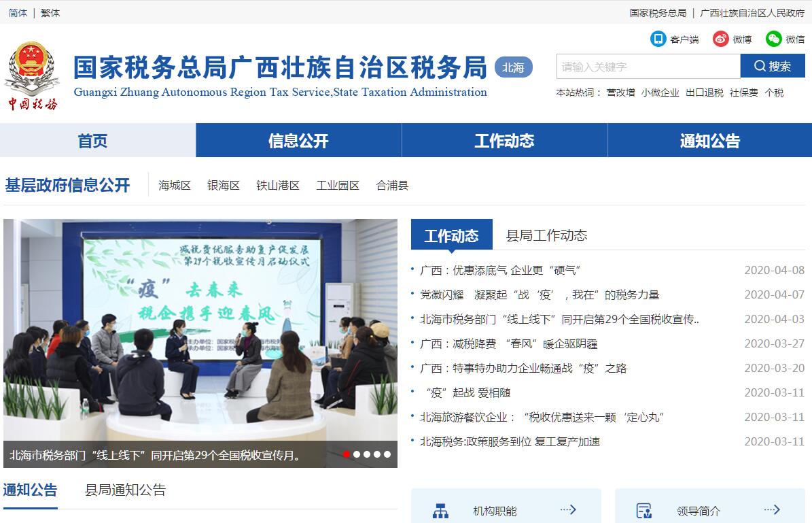Viewport: 812px width, 523px height.
Task: Select the first red carousel dot
Action: click(x=347, y=454)
